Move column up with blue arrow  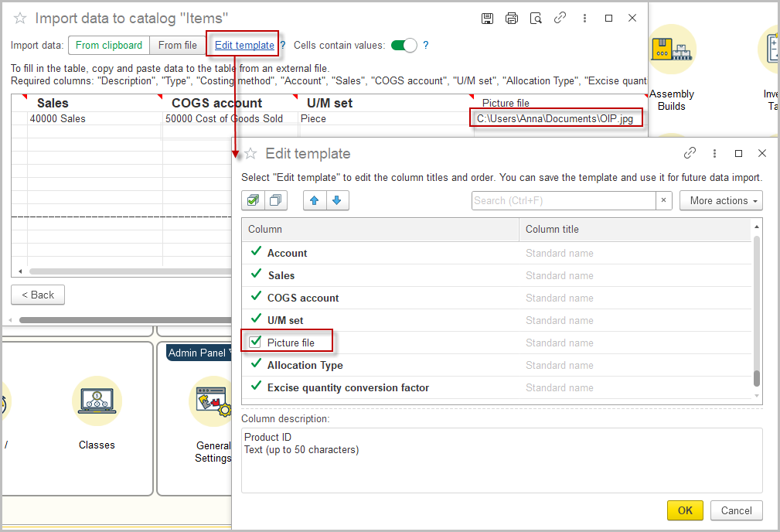[x=315, y=201]
